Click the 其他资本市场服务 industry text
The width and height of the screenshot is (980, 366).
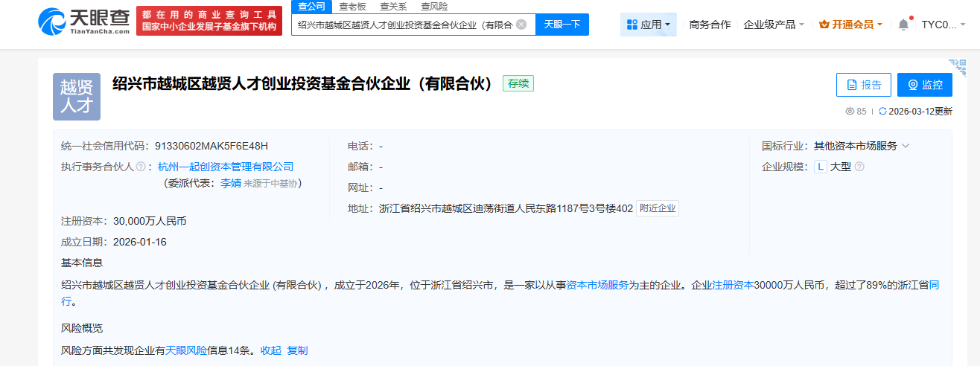pyautogui.click(x=855, y=146)
